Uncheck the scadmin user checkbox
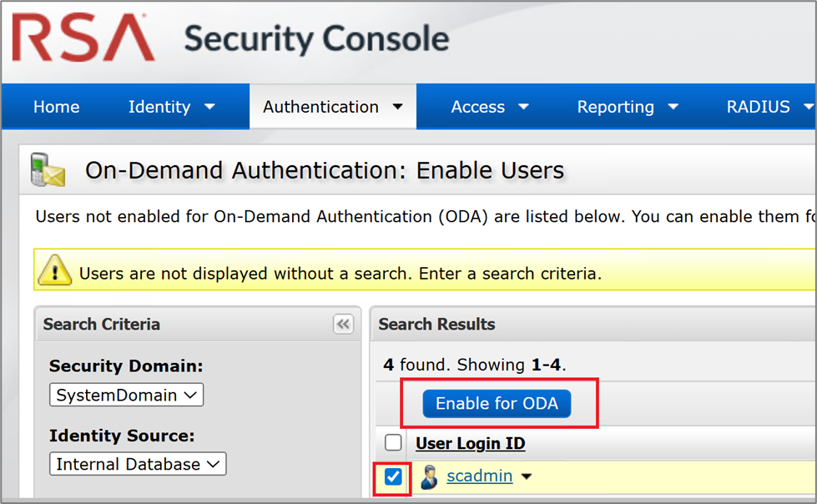Image resolution: width=817 pixels, height=504 pixels. click(x=393, y=477)
